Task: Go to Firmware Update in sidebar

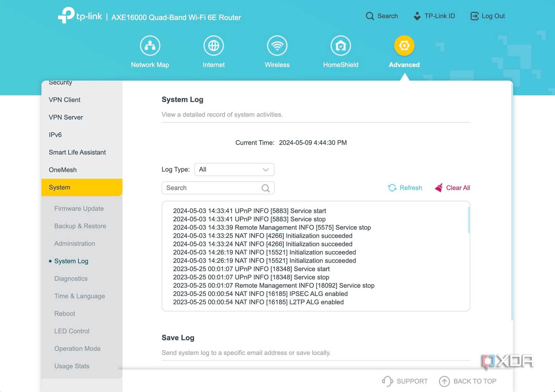Action: (79, 209)
